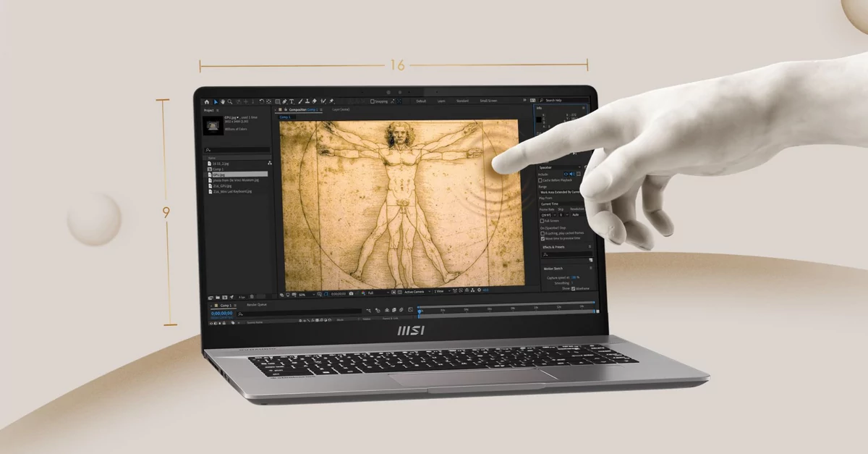This screenshot has height=454, width=868.
Task: Click the new folder icon in Project panel
Action: coord(218,298)
